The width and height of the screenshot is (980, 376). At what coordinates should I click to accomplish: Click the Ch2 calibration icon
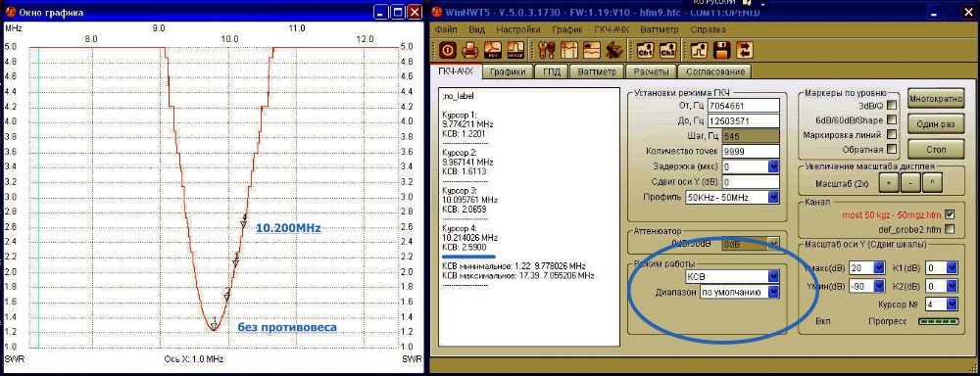click(667, 50)
